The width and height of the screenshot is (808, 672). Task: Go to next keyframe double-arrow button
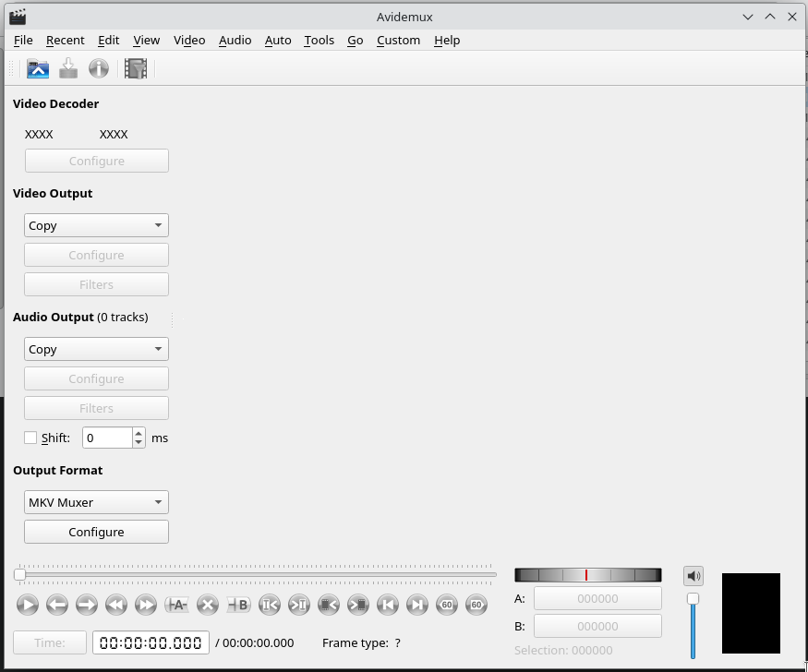146,605
